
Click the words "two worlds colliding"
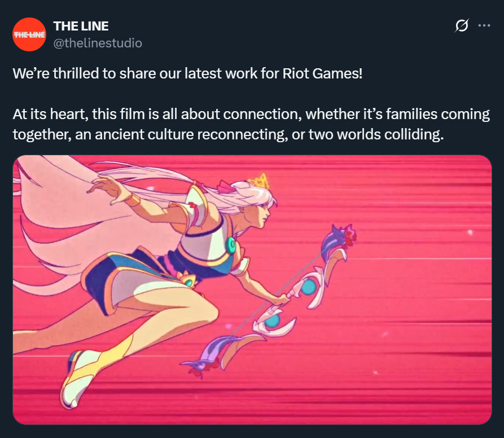point(376,134)
